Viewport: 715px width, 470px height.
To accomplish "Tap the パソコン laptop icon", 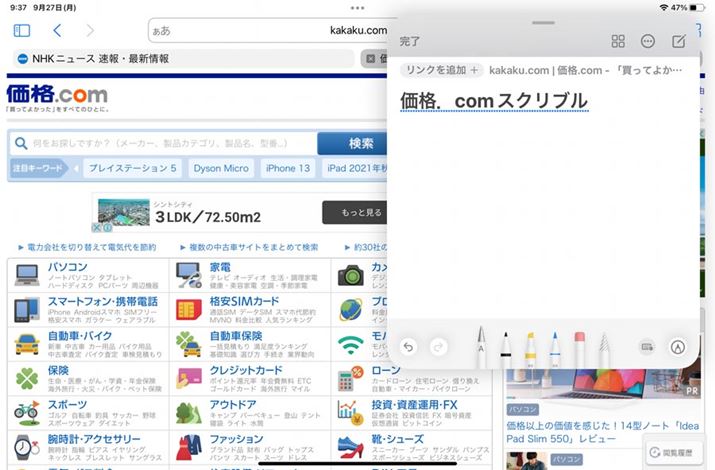I will coord(27,275).
